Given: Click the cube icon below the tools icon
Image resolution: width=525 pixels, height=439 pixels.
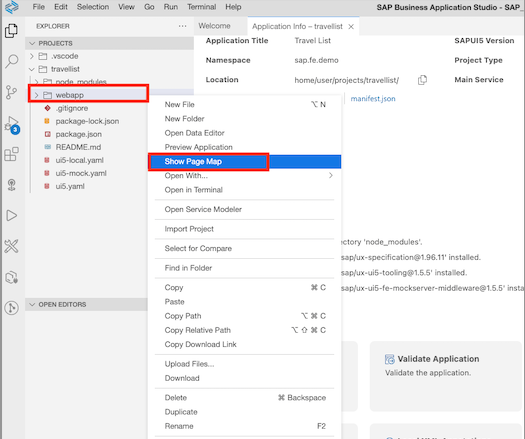Looking at the screenshot, I should 11,277.
